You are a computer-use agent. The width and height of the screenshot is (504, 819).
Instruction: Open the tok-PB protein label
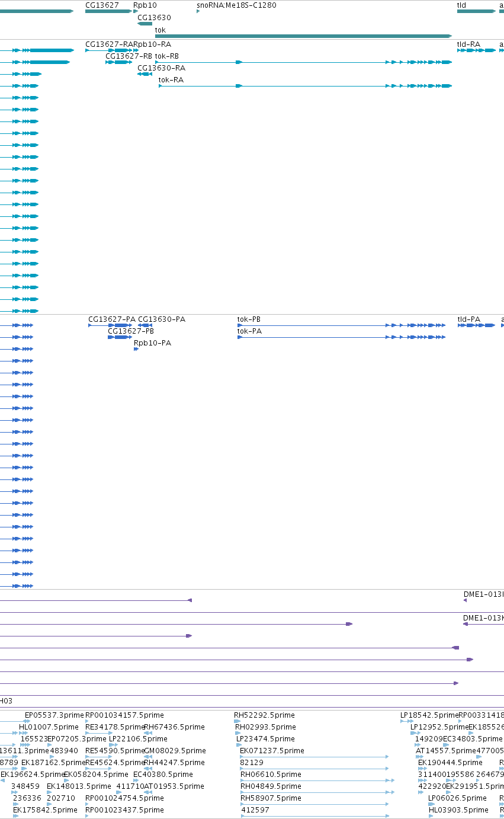coord(249,319)
